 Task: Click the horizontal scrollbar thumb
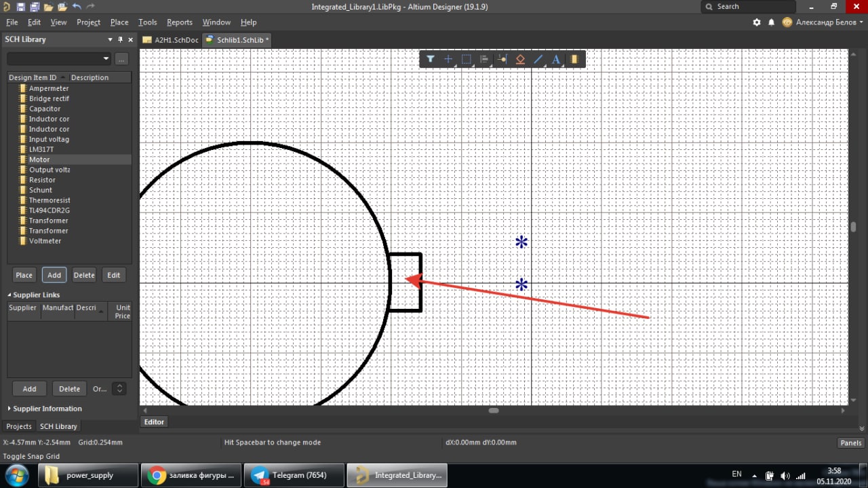(x=494, y=411)
